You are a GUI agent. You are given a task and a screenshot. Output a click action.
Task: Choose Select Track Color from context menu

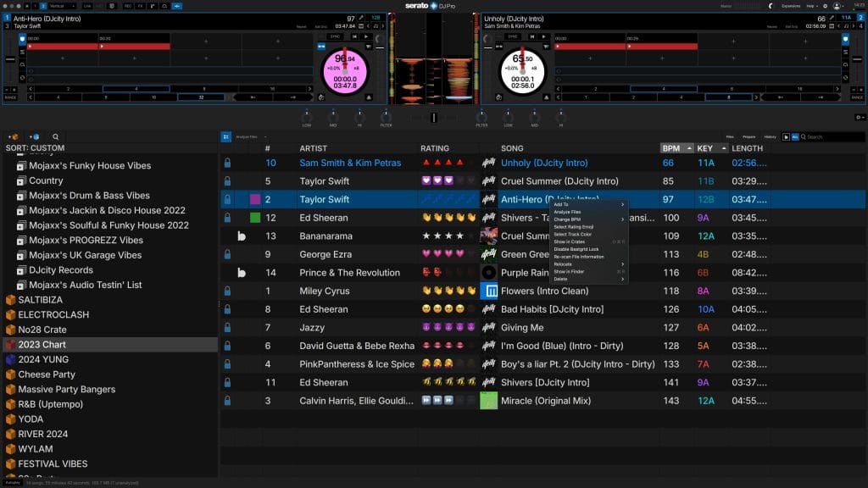(x=573, y=234)
